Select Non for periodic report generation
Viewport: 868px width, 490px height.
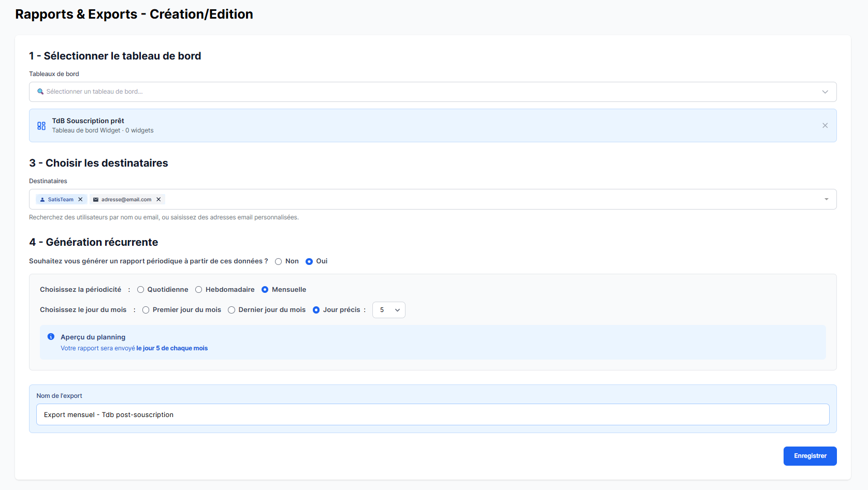[279, 262]
